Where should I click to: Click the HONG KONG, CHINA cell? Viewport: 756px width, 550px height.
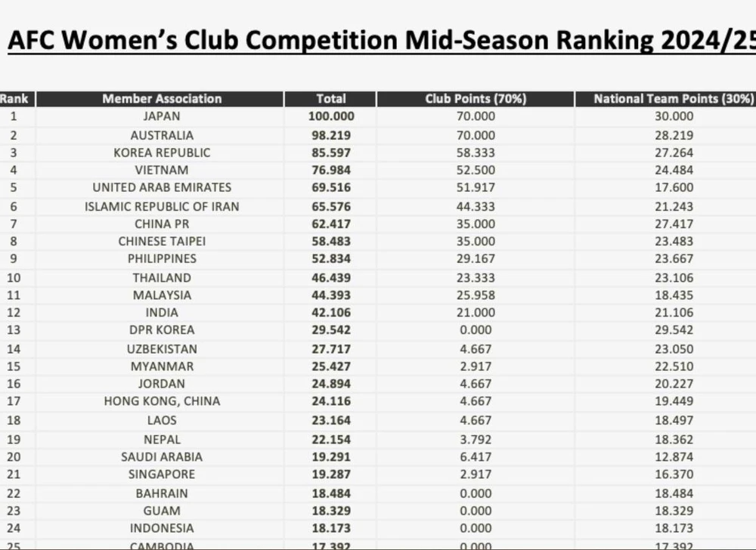pos(162,401)
